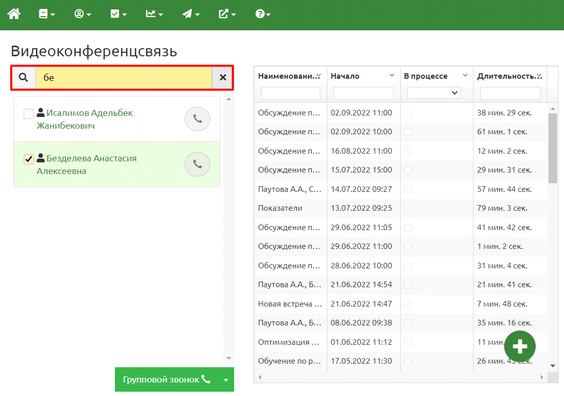This screenshot has height=396, width=564.
Task: Open the help question mark menu
Action: pyautogui.click(x=263, y=14)
